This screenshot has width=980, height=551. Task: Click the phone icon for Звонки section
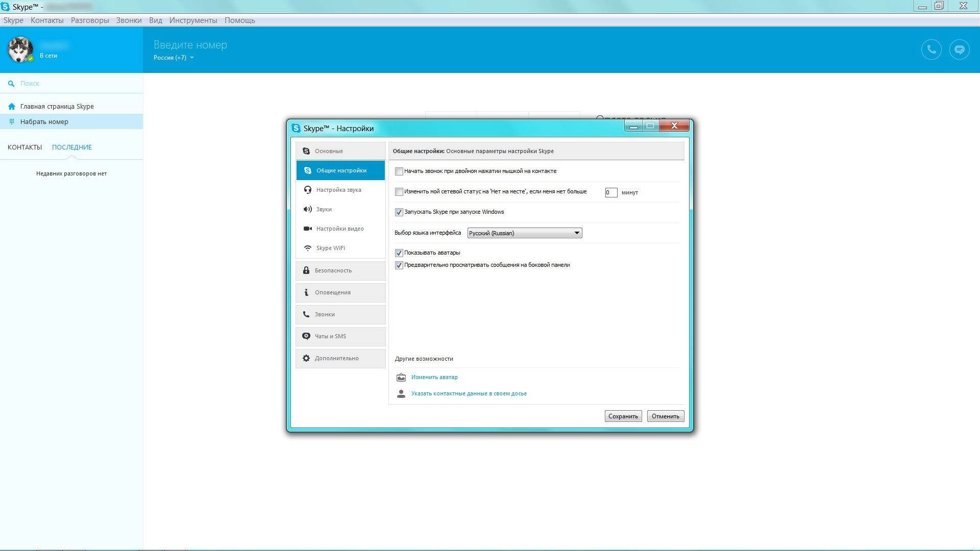tap(306, 314)
